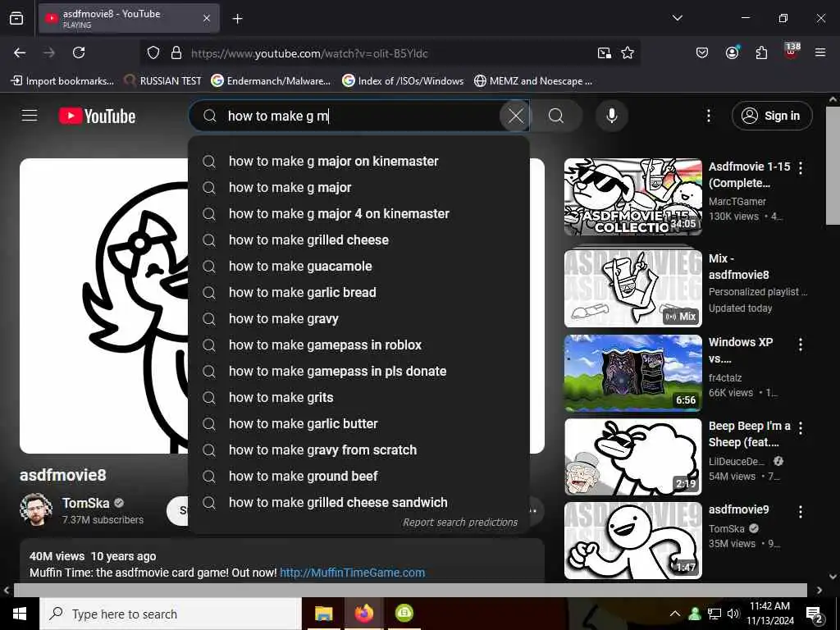840x630 pixels.
Task: Go to YouTube home via logo
Action: pos(97,116)
